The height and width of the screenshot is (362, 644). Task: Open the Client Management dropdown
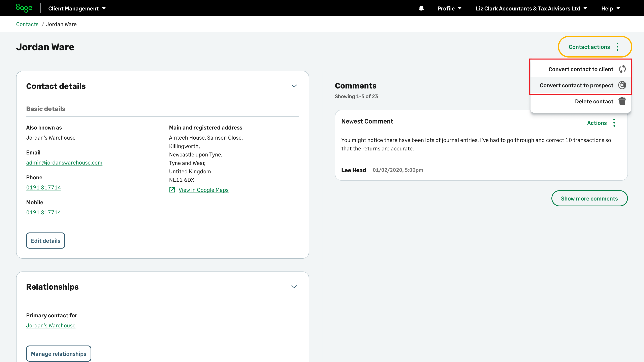click(x=77, y=8)
